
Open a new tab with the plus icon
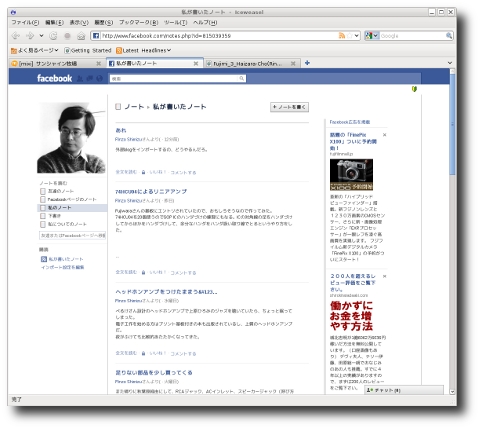(307, 63)
